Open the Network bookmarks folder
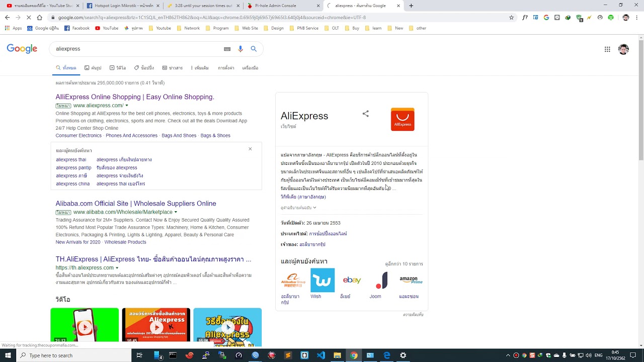 point(188,28)
